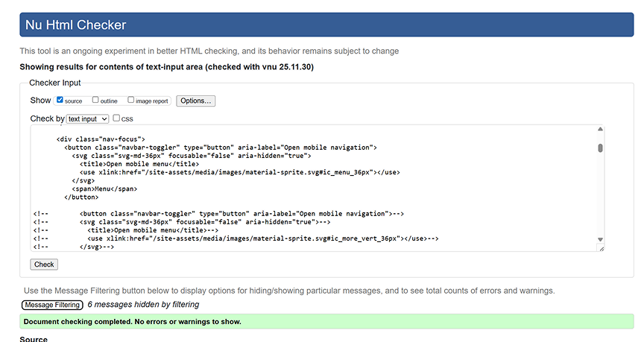644x342 pixels.
Task: Click the Checker Input legend label
Action: pos(55,83)
